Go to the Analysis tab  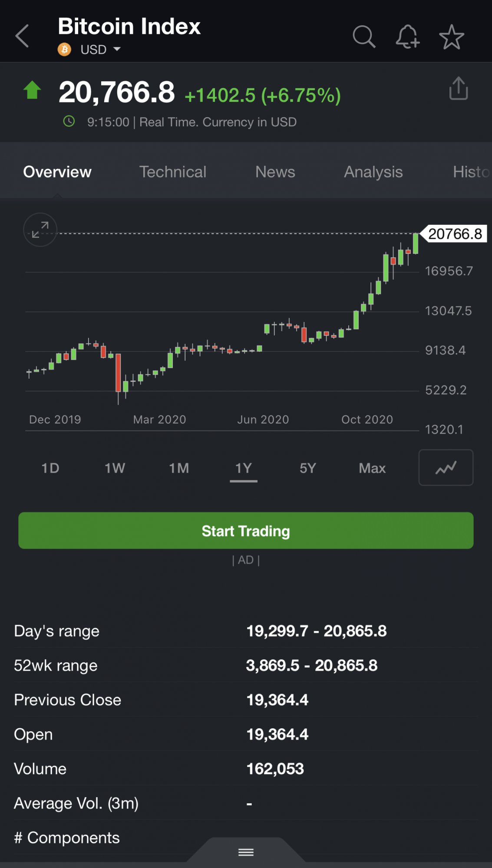pyautogui.click(x=373, y=172)
